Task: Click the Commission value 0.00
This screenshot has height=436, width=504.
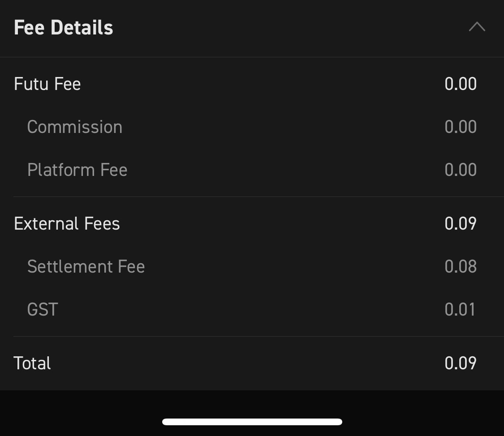Action: click(461, 127)
